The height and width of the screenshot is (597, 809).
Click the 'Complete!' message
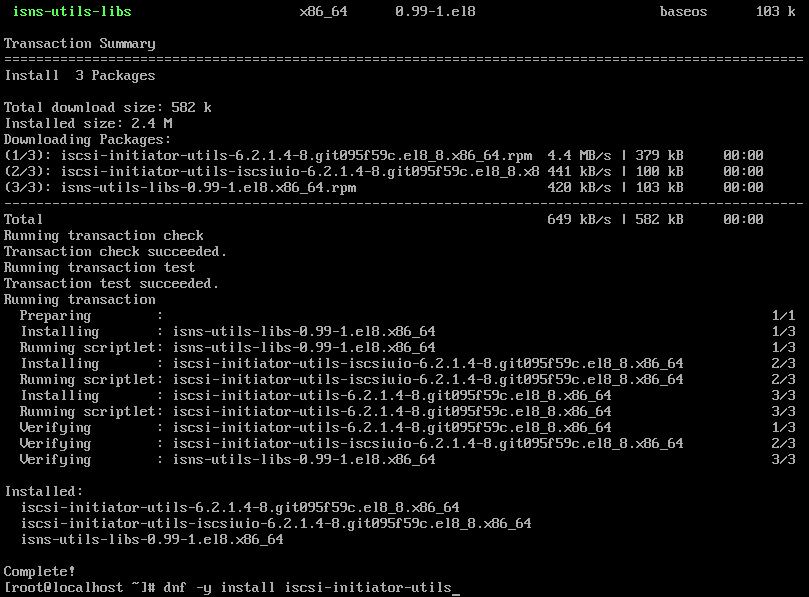(x=39, y=571)
